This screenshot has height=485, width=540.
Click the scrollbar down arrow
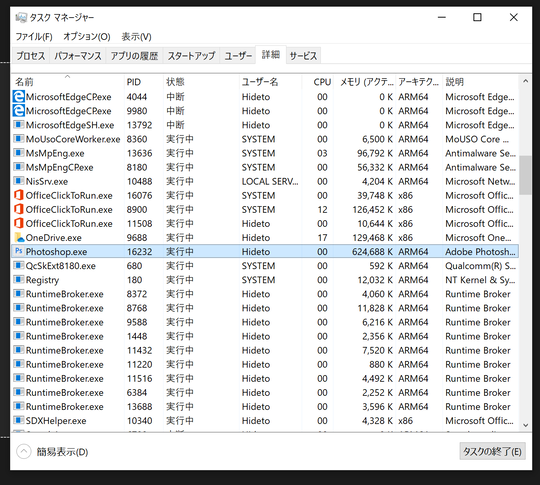525,425
